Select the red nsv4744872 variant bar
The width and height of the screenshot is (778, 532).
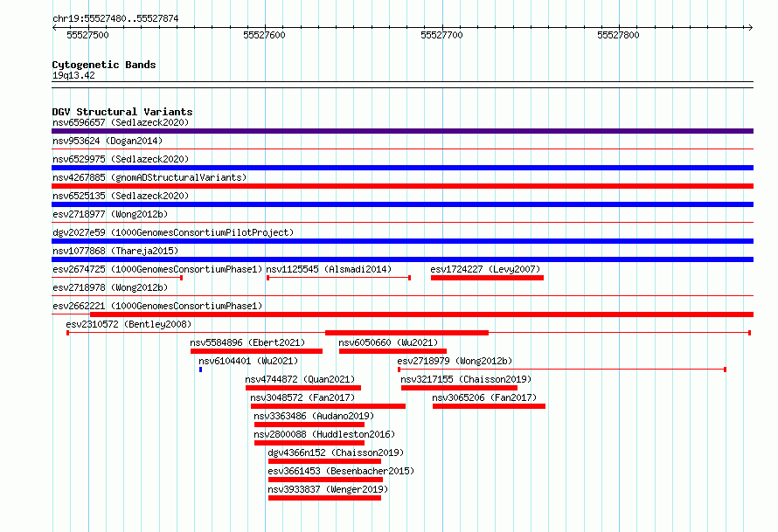[x=303, y=388]
